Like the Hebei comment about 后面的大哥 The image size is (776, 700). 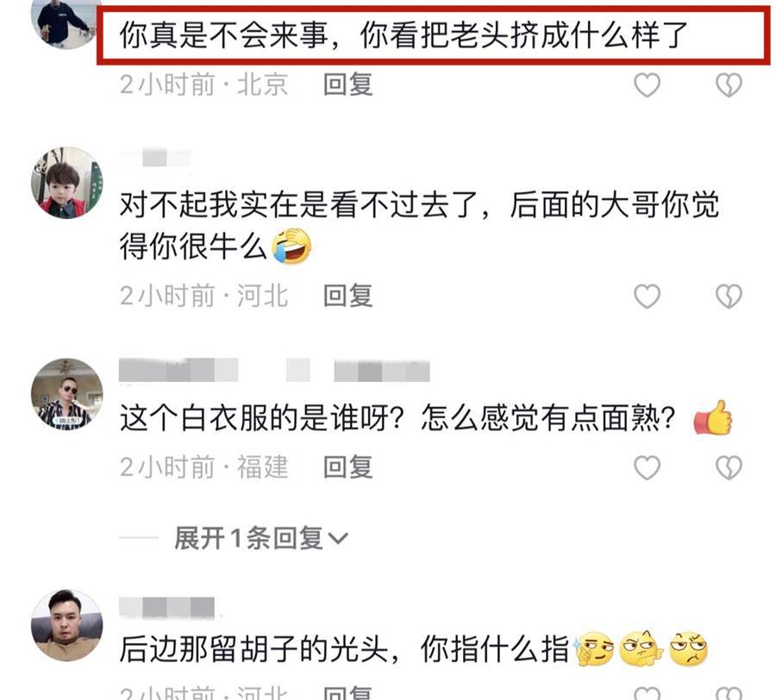click(647, 297)
